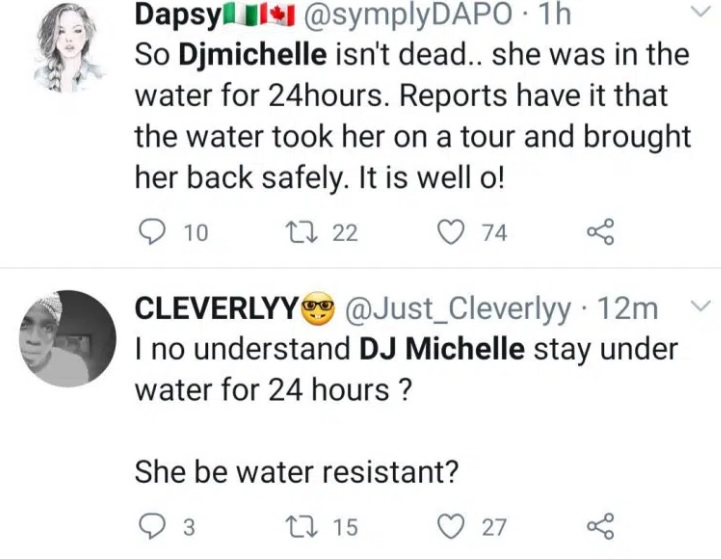Share Dapsy's tweet
Image resolution: width=721 pixels, height=559 pixels.
[599, 233]
